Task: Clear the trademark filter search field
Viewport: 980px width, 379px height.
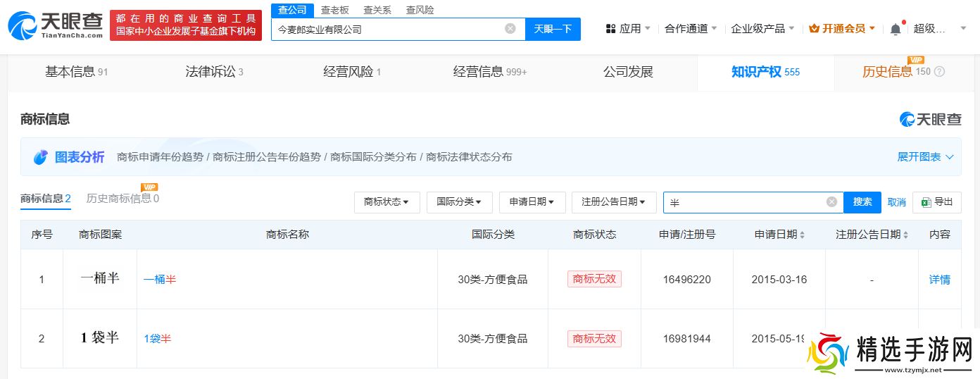Action: pos(831,202)
